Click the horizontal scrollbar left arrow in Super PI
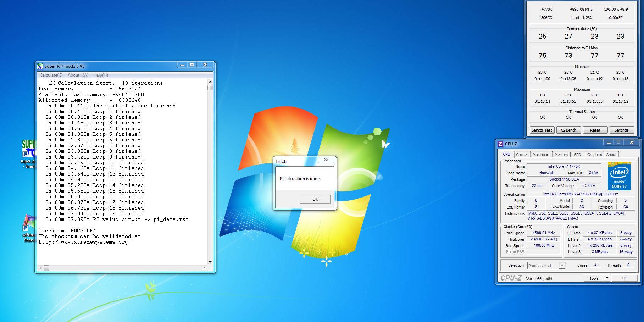This screenshot has height=322, width=644. [40, 268]
